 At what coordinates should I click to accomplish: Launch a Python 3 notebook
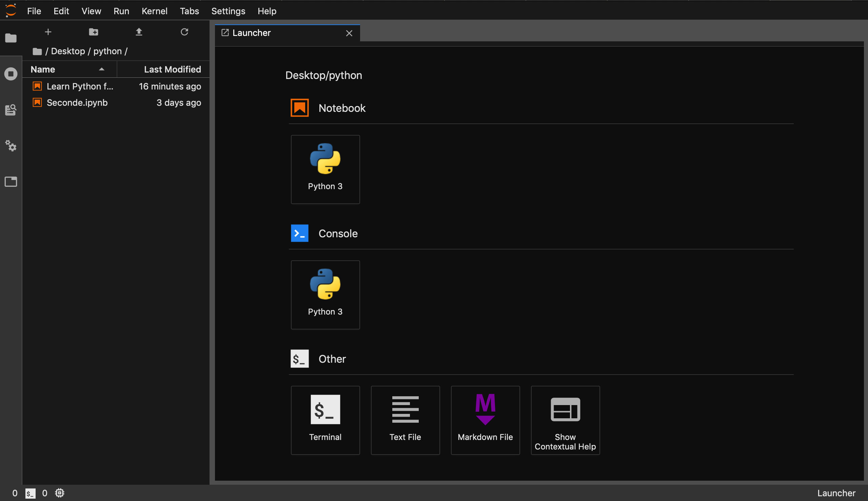tap(325, 169)
